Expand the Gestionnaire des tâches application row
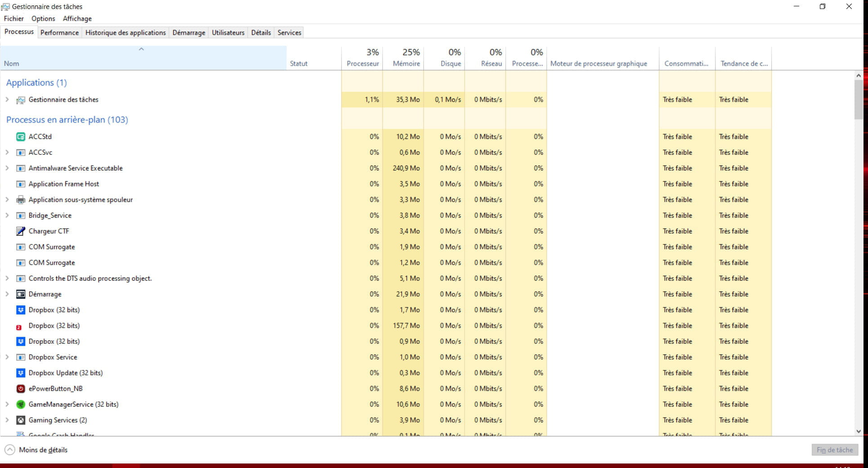868x468 pixels. [x=7, y=99]
